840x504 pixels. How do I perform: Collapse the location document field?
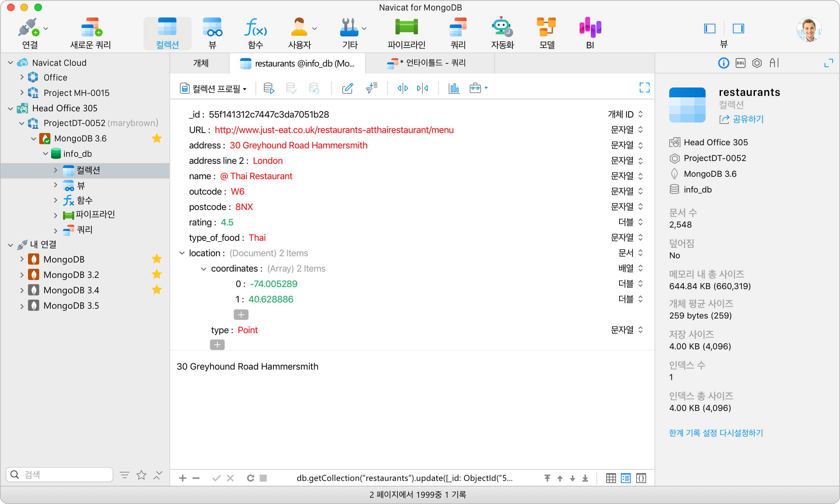182,253
